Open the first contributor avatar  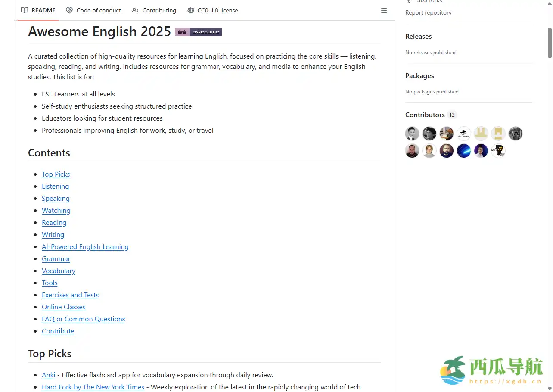412,134
